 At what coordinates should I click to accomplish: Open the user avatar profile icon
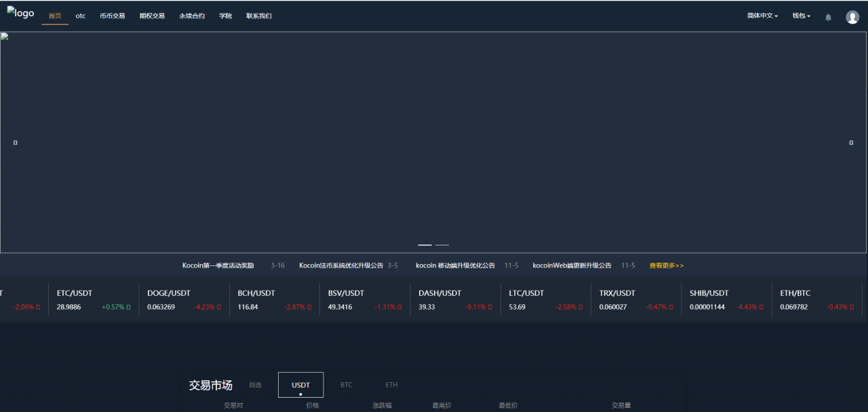852,17
